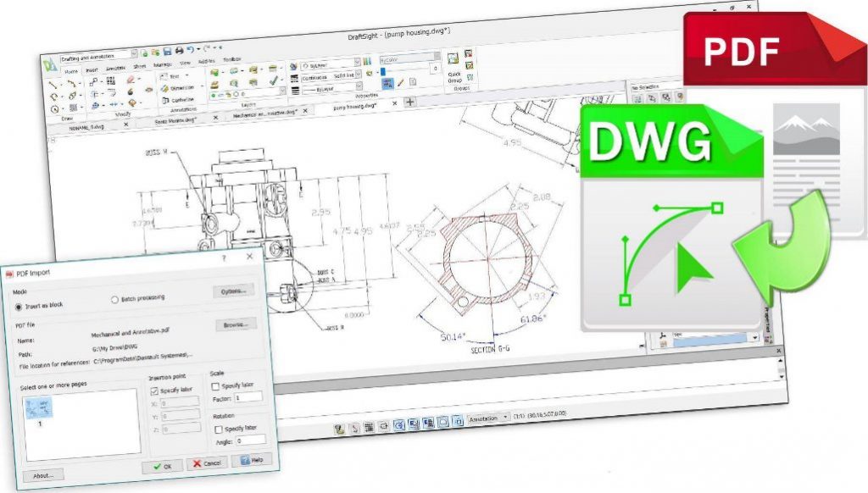The height and width of the screenshot is (493, 868).
Task: Click the Eraser icon in Modify panel
Action: pos(131,80)
